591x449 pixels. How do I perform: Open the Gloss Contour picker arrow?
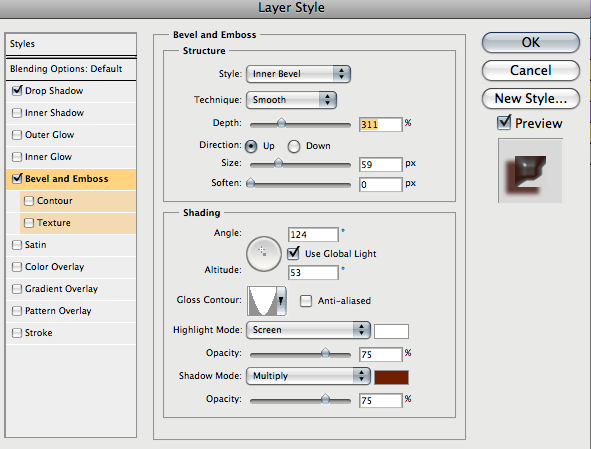[x=281, y=300]
